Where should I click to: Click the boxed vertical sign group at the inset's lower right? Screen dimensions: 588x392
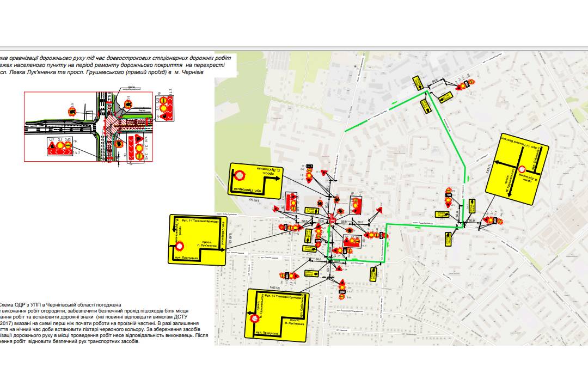tap(136, 149)
